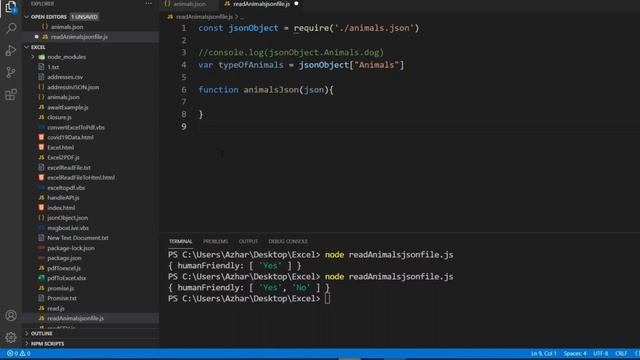Click the Spaces: 4 indentation status
This screenshot has width=640, height=360.
click(x=575, y=353)
